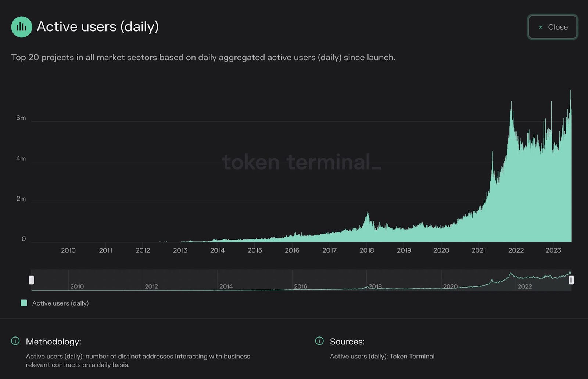Click the token terminal watermark
588x379 pixels.
301,162
